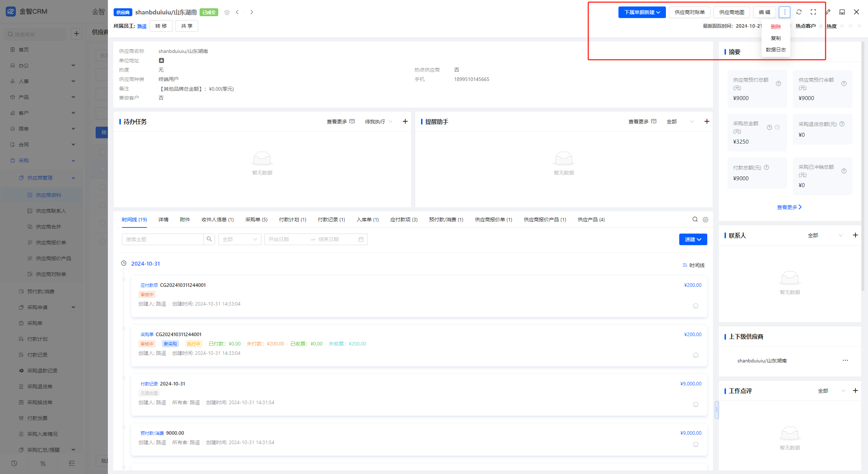Click help icon for 供应商预付余额
This screenshot has width=868, height=474.
point(844,83)
